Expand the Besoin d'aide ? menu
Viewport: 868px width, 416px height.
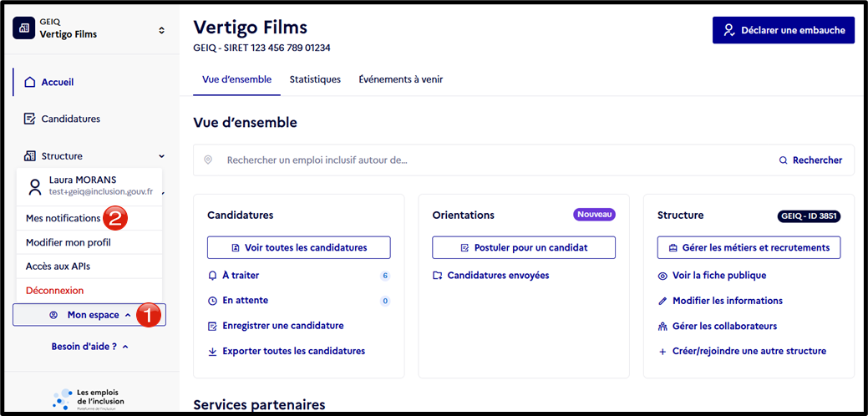click(89, 347)
